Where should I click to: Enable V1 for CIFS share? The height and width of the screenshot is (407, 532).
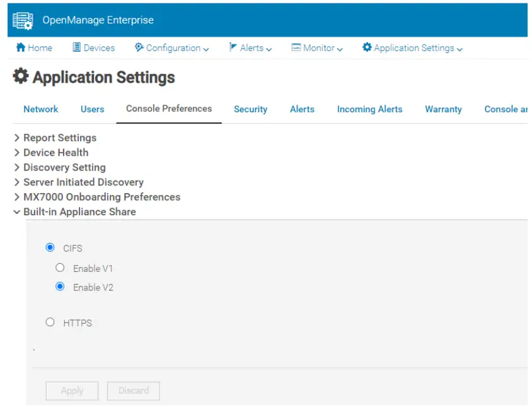(60, 268)
